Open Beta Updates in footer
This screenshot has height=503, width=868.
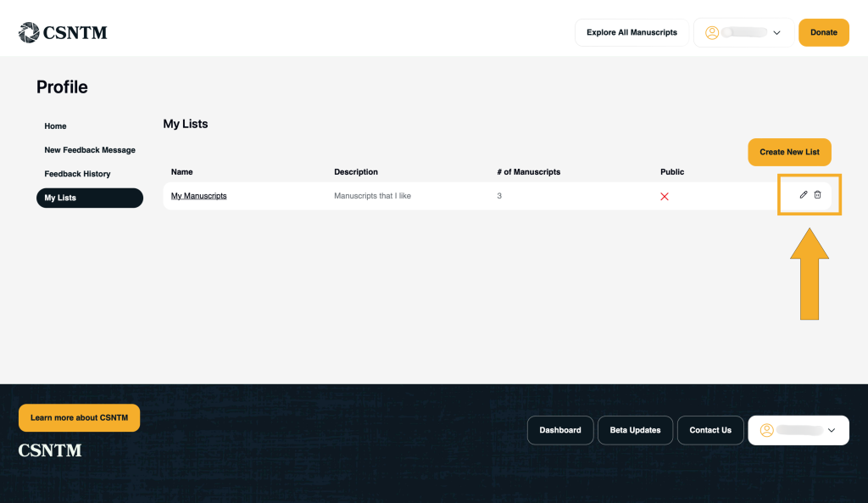click(635, 430)
